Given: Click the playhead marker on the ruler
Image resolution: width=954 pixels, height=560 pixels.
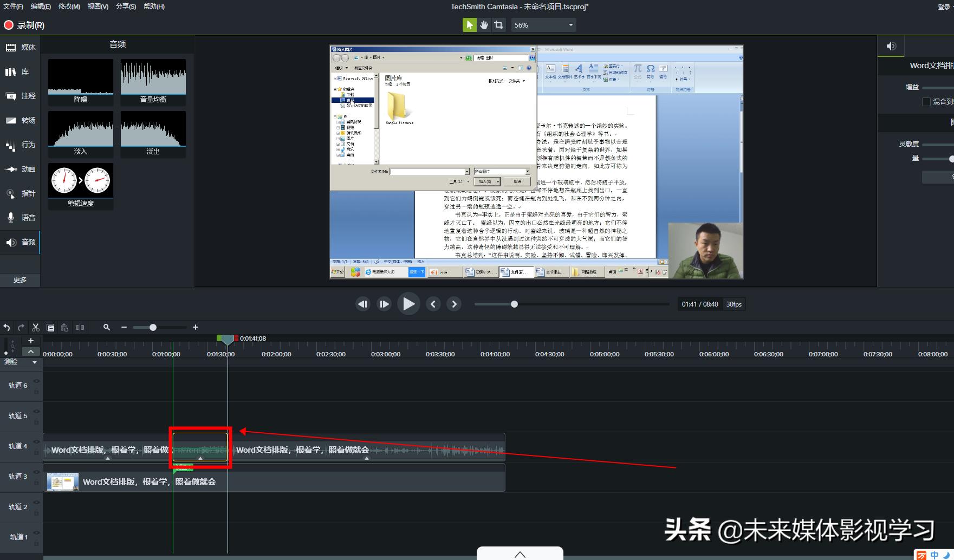Looking at the screenshot, I should coord(228,339).
